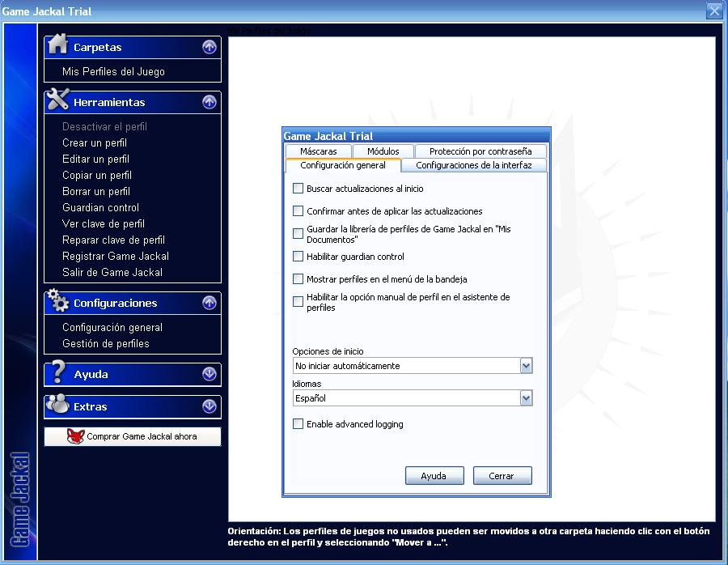Close the main Game Jackal Trial window
Image resolution: width=728 pixels, height=565 pixels.
714,11
